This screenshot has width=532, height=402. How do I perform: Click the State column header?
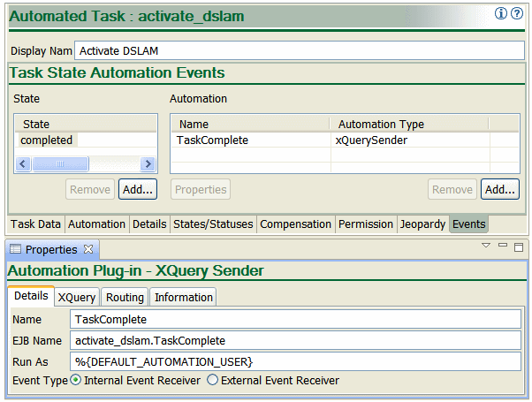point(86,125)
